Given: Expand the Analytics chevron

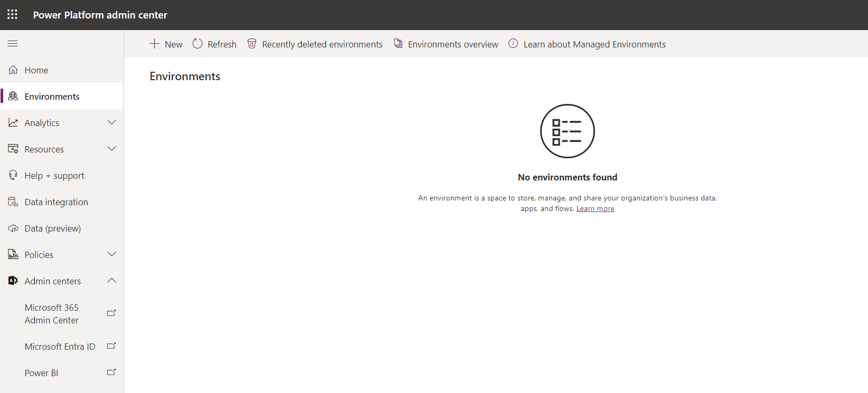Looking at the screenshot, I should [111, 122].
